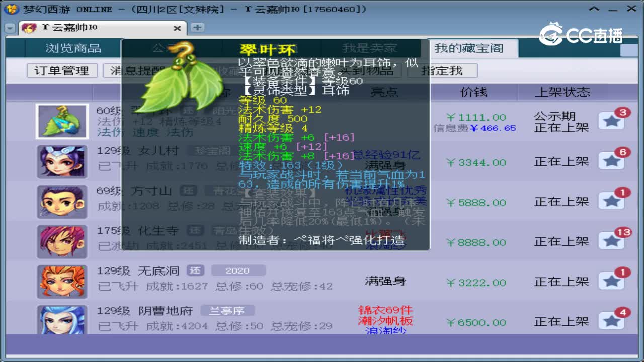The image size is (644, 362).
Task: Open 订单管理 order management
Action: pyautogui.click(x=61, y=71)
